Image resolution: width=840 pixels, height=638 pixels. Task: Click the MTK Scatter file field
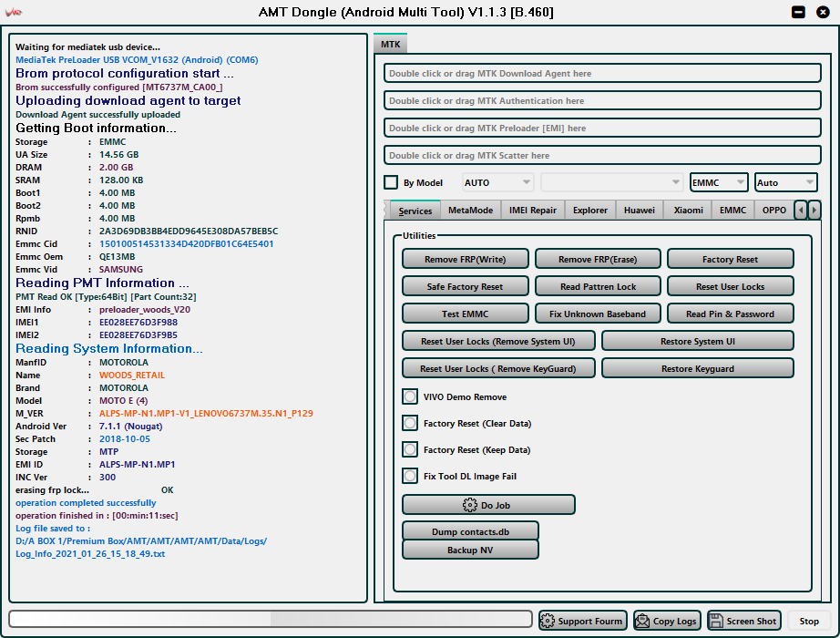(x=602, y=156)
